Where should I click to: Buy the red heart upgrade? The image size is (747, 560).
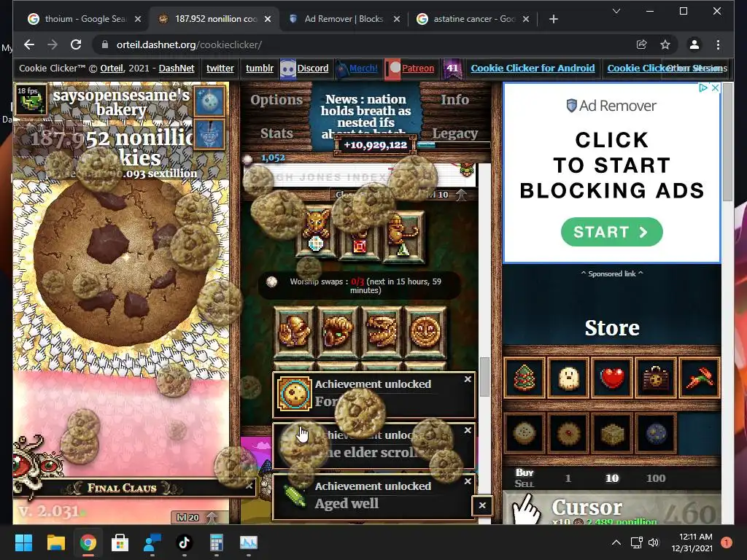612,378
